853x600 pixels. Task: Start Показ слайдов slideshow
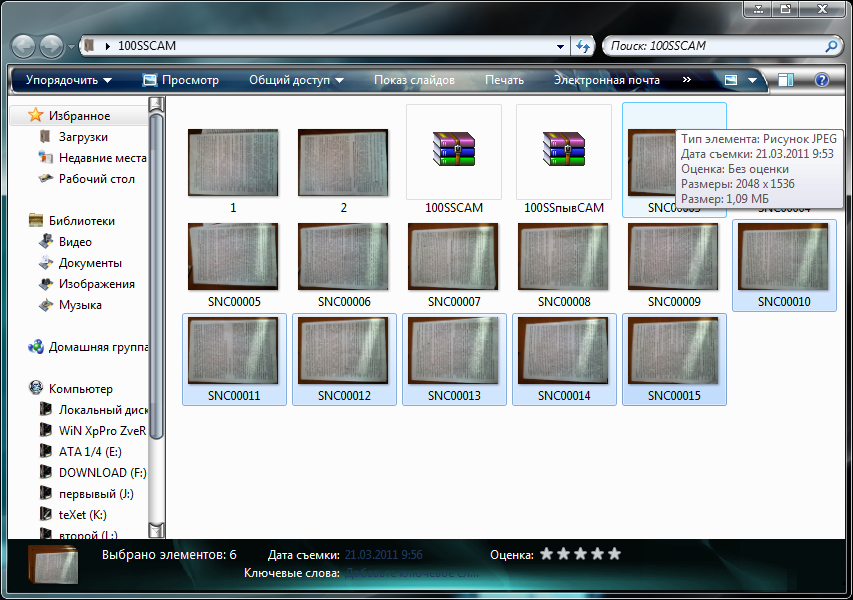tap(414, 80)
